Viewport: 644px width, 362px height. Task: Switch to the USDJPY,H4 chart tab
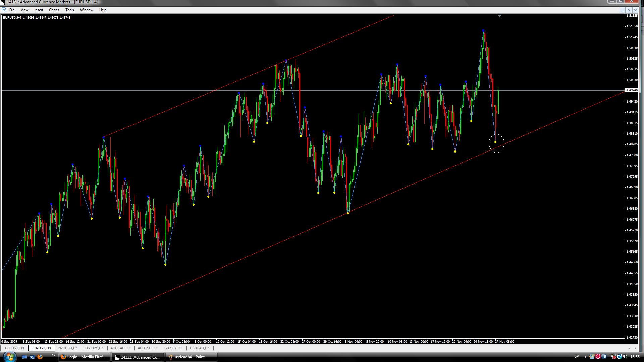tap(94, 348)
